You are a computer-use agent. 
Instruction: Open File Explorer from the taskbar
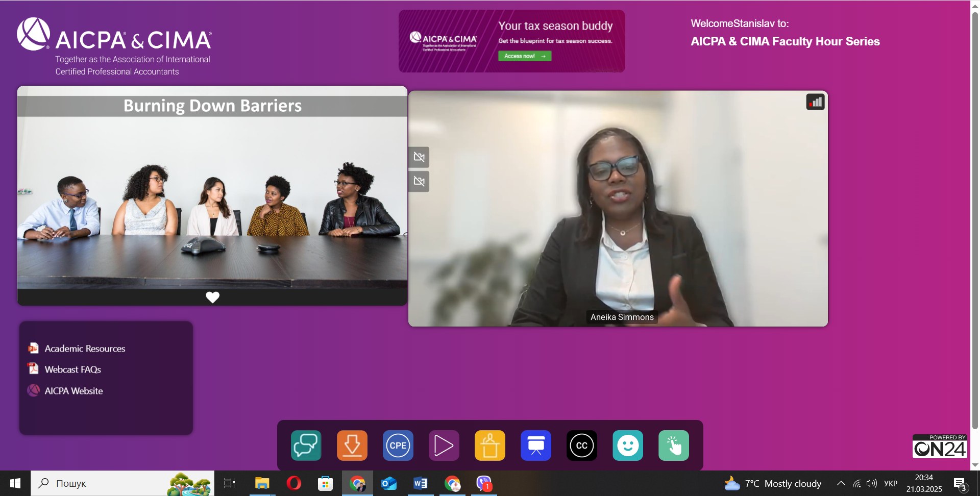(x=262, y=483)
